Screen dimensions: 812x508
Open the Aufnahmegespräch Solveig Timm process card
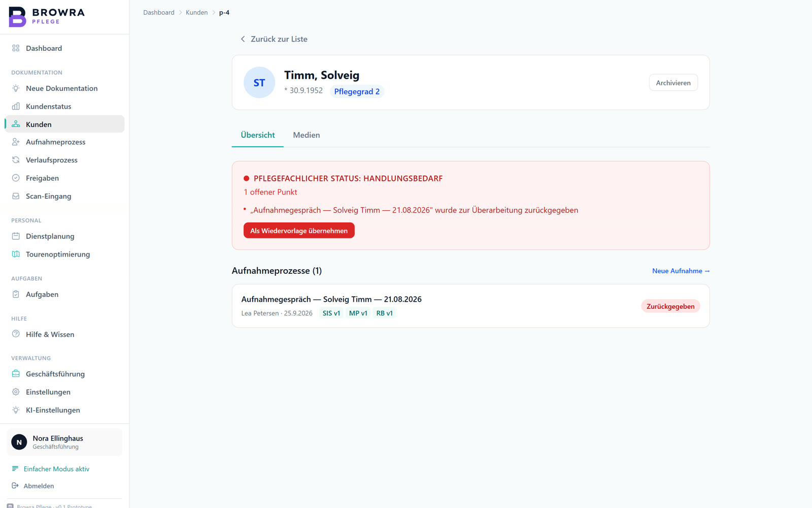tap(470, 306)
